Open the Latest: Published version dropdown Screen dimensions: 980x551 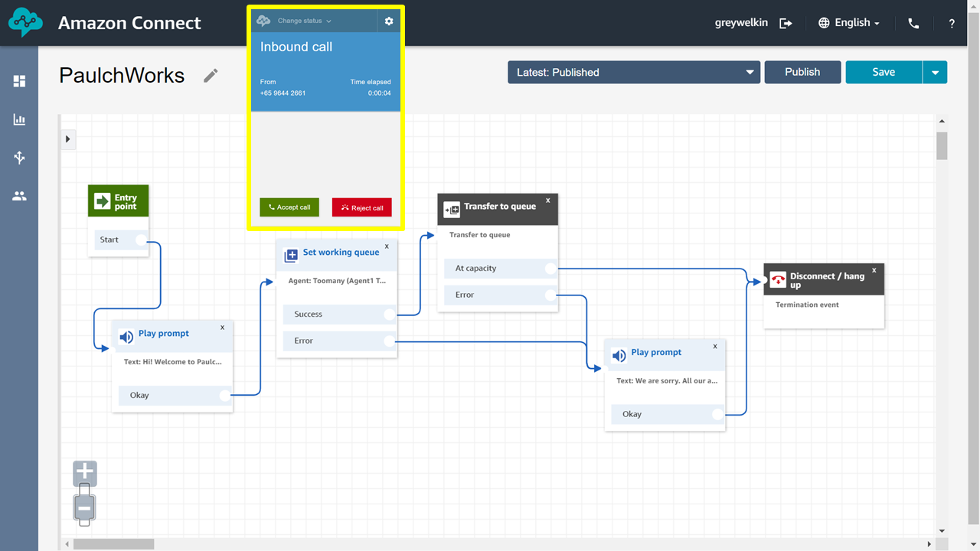[633, 72]
